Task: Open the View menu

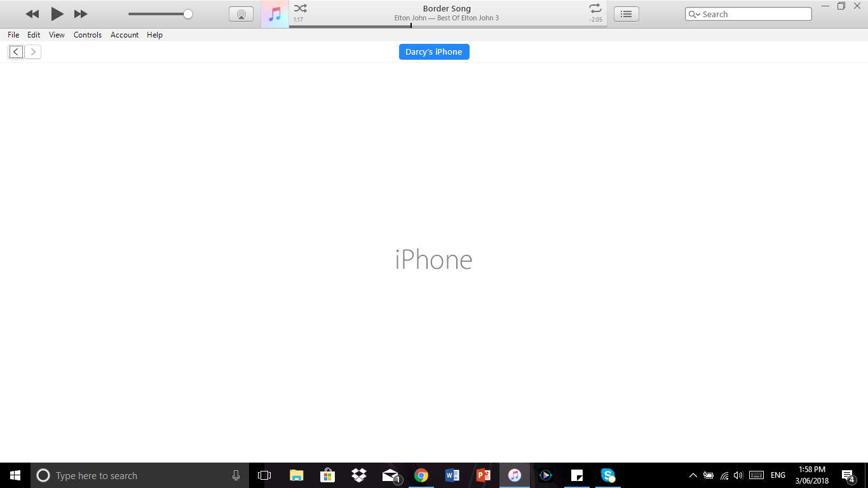Action: [x=57, y=35]
